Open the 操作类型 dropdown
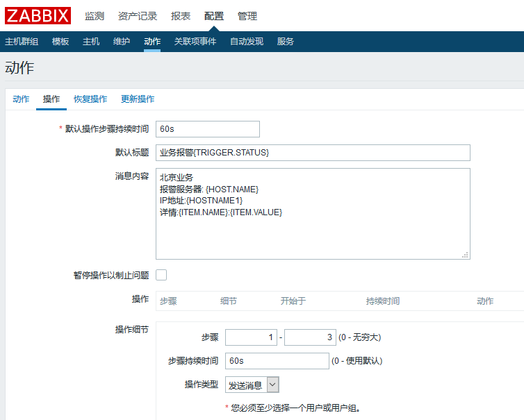The width and height of the screenshot is (524, 420). coord(252,385)
